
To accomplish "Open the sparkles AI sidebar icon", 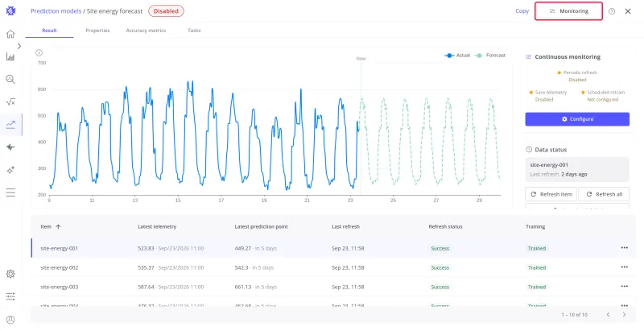I will pyautogui.click(x=10, y=170).
